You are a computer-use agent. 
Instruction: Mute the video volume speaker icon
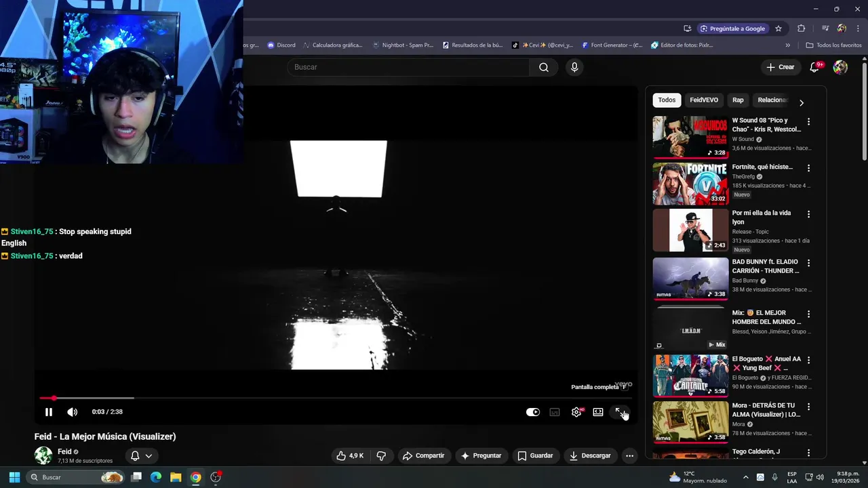(73, 412)
